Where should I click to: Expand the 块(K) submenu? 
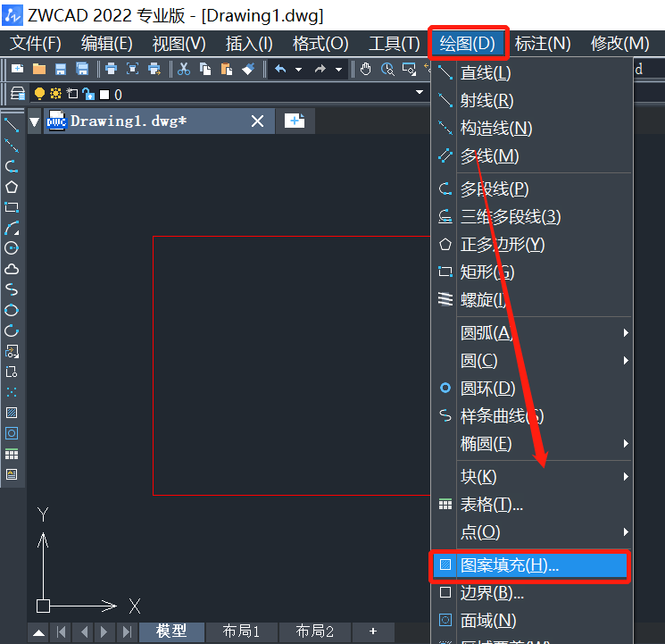pyautogui.click(x=626, y=476)
